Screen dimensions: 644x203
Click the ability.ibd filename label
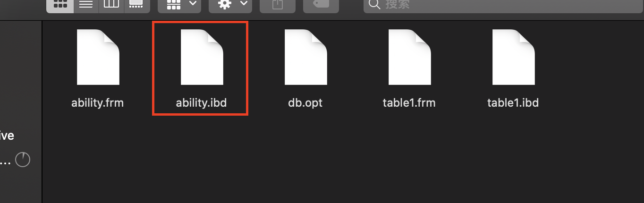201,102
